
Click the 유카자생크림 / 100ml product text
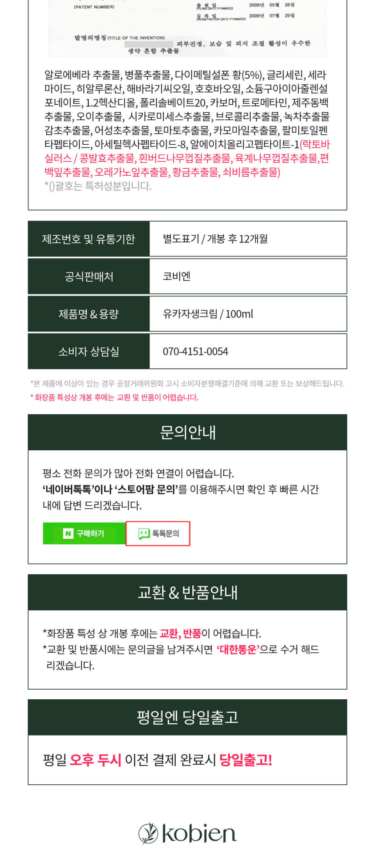coord(208,314)
